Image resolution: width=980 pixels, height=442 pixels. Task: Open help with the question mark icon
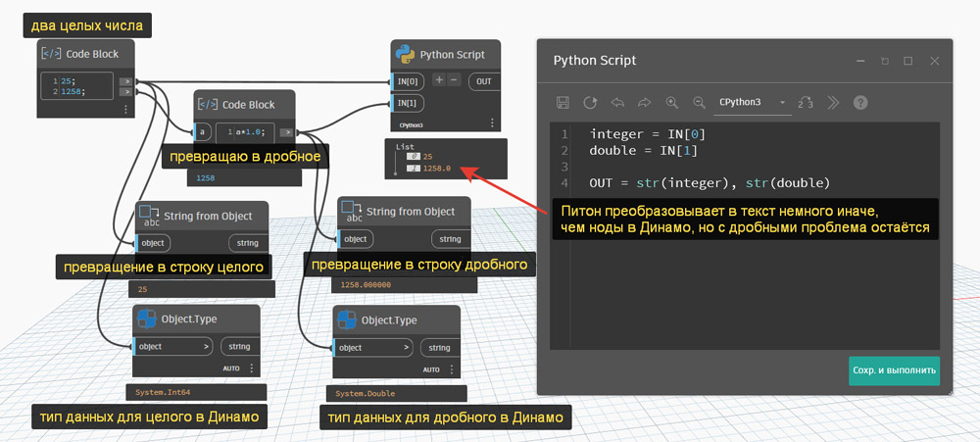coord(860,102)
